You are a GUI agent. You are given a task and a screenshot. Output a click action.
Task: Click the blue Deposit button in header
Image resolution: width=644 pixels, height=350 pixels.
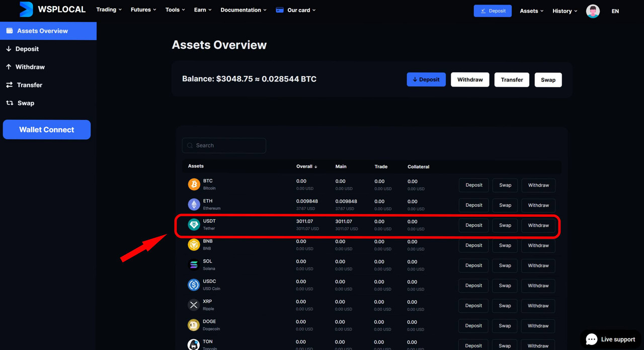click(493, 11)
